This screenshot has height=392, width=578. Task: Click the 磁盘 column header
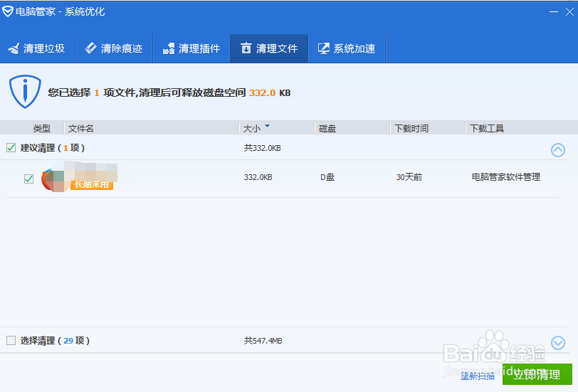pyautogui.click(x=327, y=128)
